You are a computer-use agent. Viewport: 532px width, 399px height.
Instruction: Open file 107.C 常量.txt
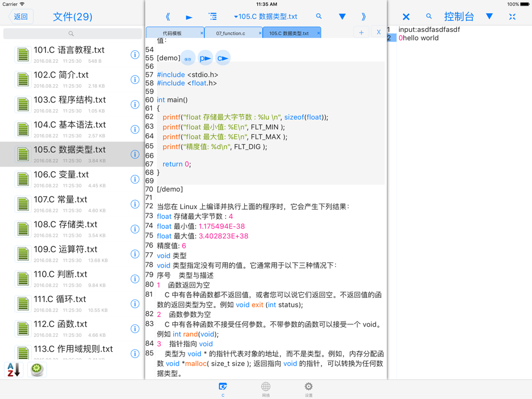tap(72, 204)
